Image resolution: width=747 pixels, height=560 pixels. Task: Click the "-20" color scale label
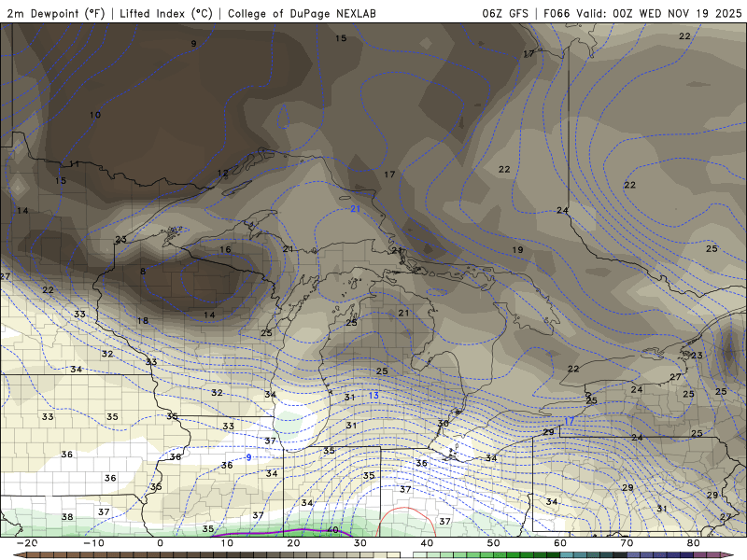(27, 543)
